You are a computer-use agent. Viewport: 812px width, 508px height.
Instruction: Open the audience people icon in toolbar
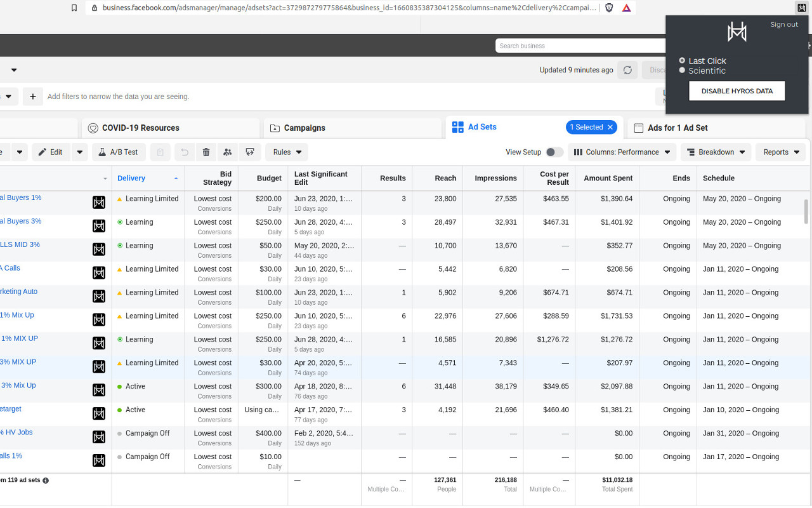228,152
